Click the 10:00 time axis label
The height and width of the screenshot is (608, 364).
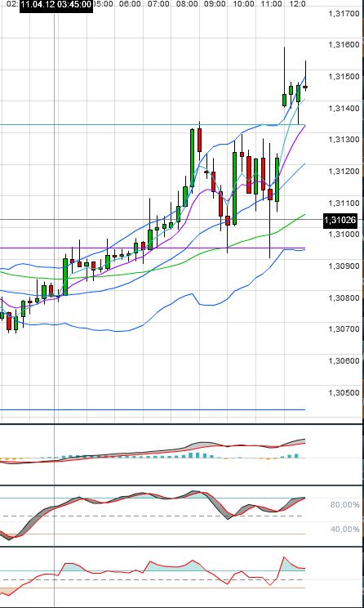[243, 4]
